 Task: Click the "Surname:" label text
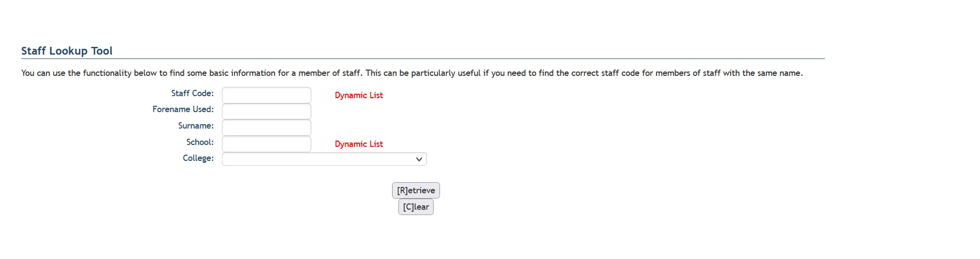click(x=195, y=126)
